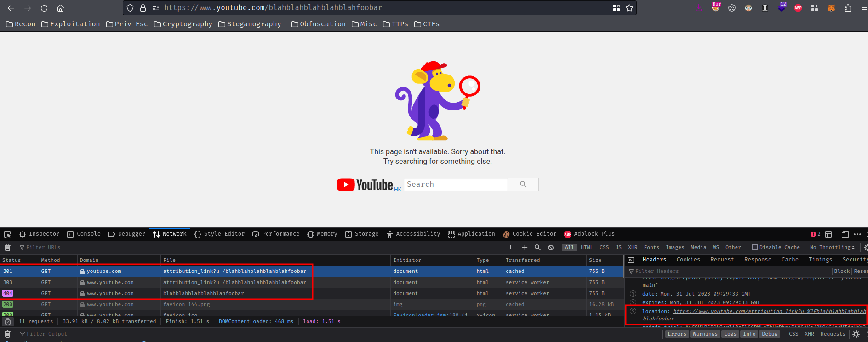Click the back navigation arrow
The height and width of the screenshot is (342, 868).
point(11,8)
